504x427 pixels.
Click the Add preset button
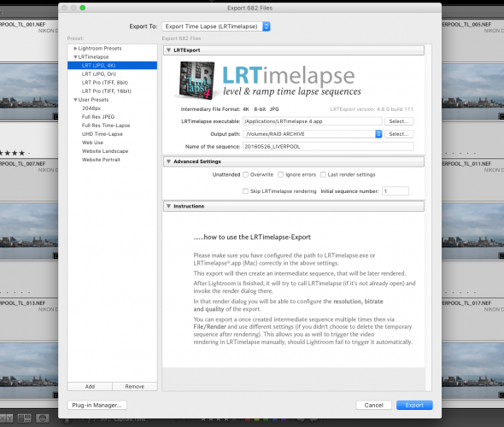pos(90,387)
